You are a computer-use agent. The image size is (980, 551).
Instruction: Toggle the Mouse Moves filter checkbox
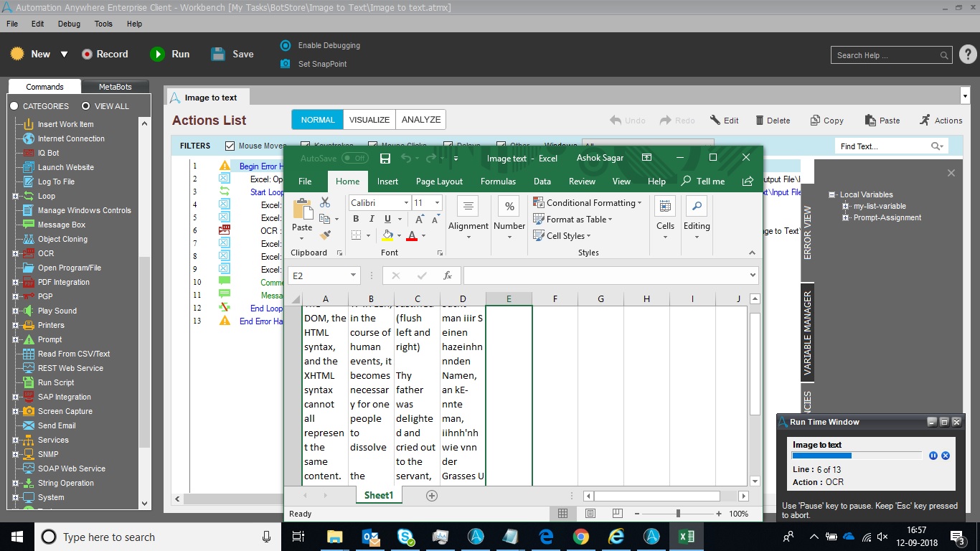tap(230, 146)
